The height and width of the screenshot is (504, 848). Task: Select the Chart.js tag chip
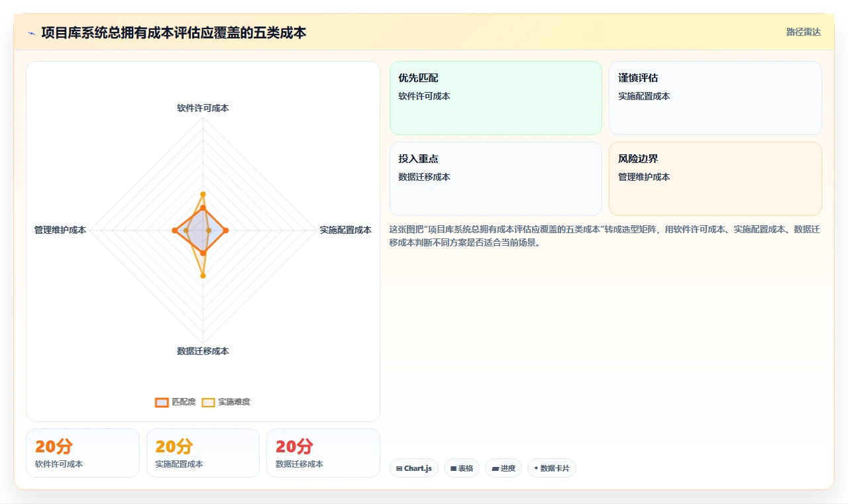click(413, 468)
